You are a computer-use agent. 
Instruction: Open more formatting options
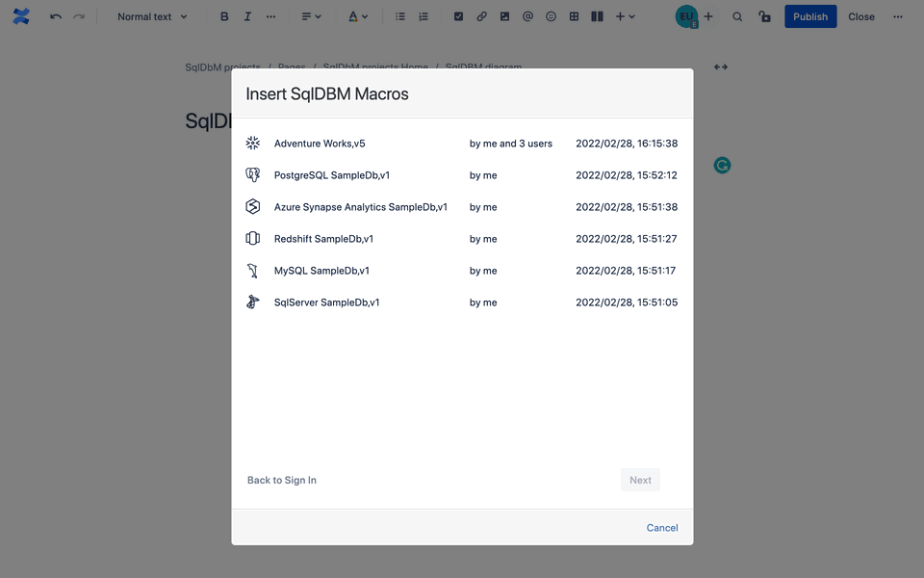pyautogui.click(x=270, y=16)
